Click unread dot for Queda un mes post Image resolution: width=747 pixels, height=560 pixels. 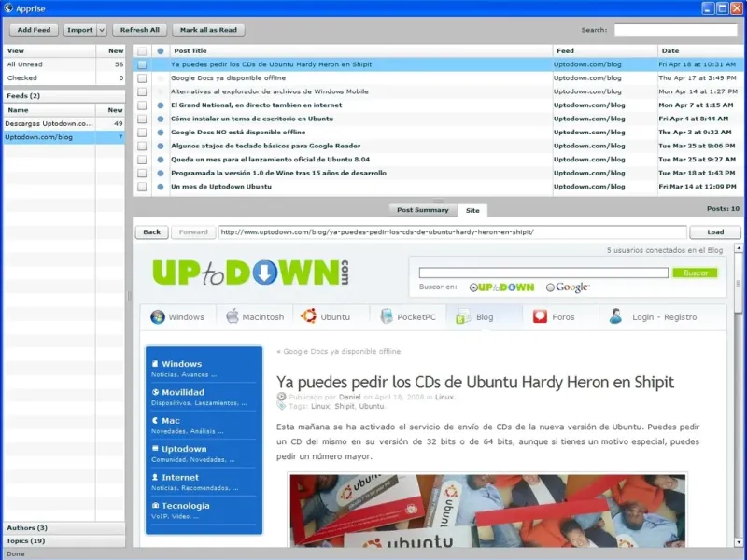(x=161, y=160)
